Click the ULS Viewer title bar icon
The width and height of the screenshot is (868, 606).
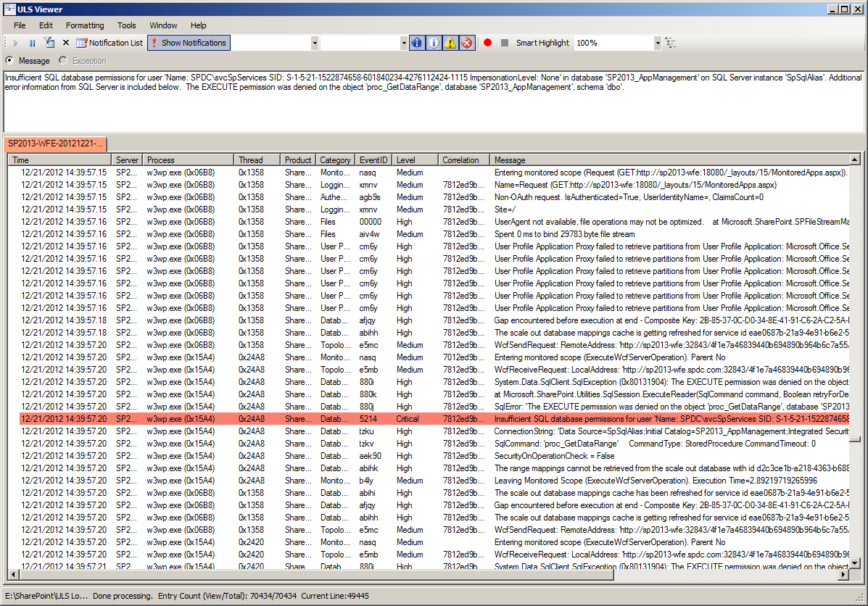pyautogui.click(x=9, y=9)
